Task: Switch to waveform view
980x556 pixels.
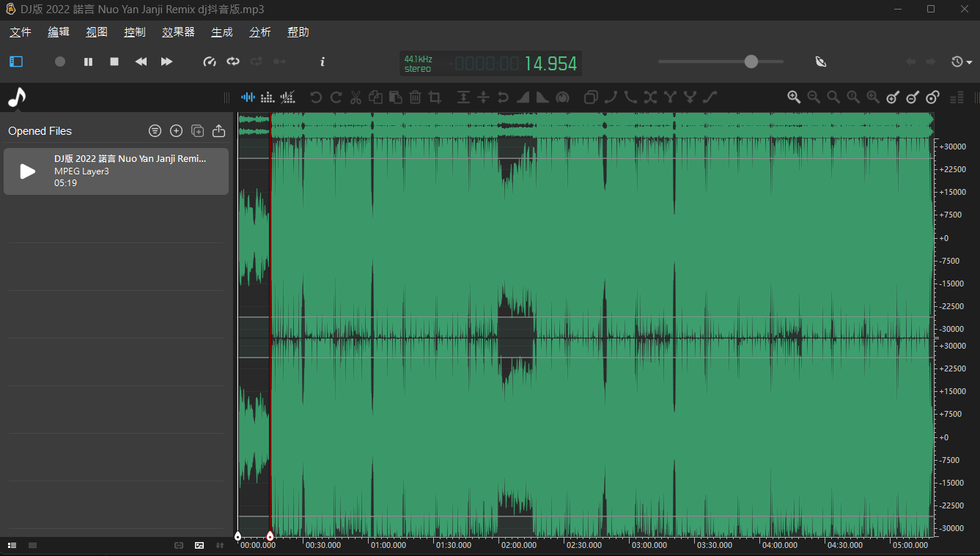Action: pyautogui.click(x=248, y=97)
